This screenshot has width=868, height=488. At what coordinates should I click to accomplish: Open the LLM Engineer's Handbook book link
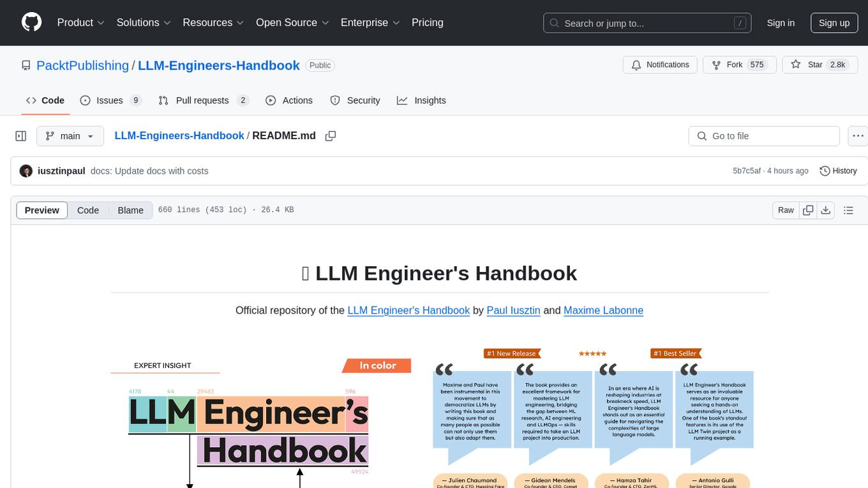pos(408,310)
